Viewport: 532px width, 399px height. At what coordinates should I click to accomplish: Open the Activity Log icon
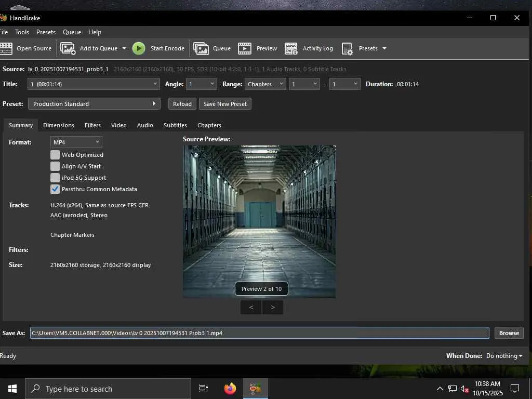coord(291,48)
